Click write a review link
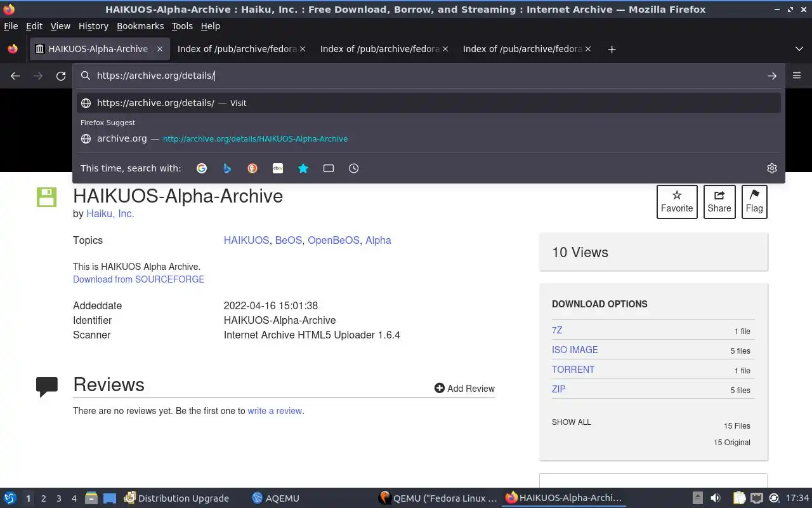The width and height of the screenshot is (812, 508). tap(275, 411)
